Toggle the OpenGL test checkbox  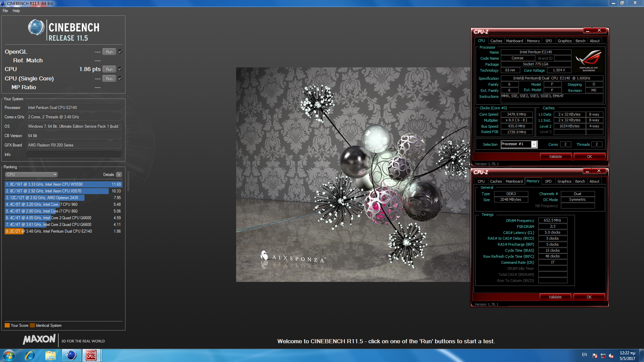(120, 52)
